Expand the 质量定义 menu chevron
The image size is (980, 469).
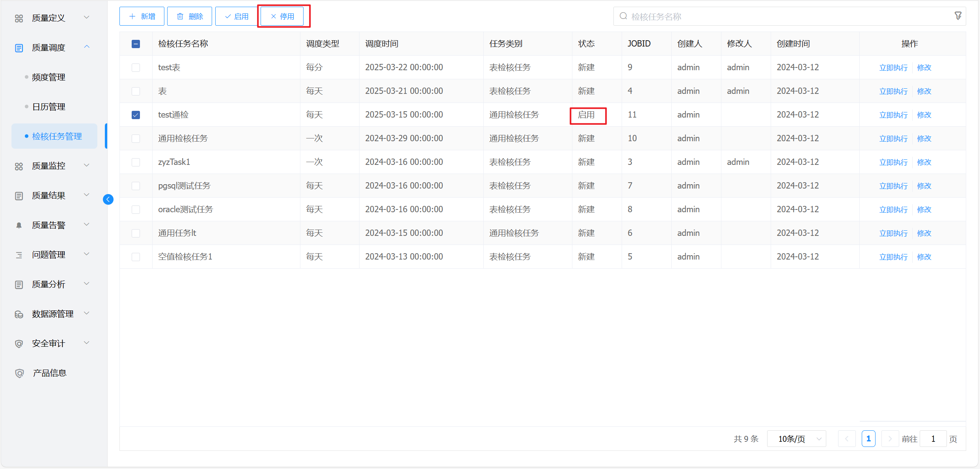click(87, 17)
